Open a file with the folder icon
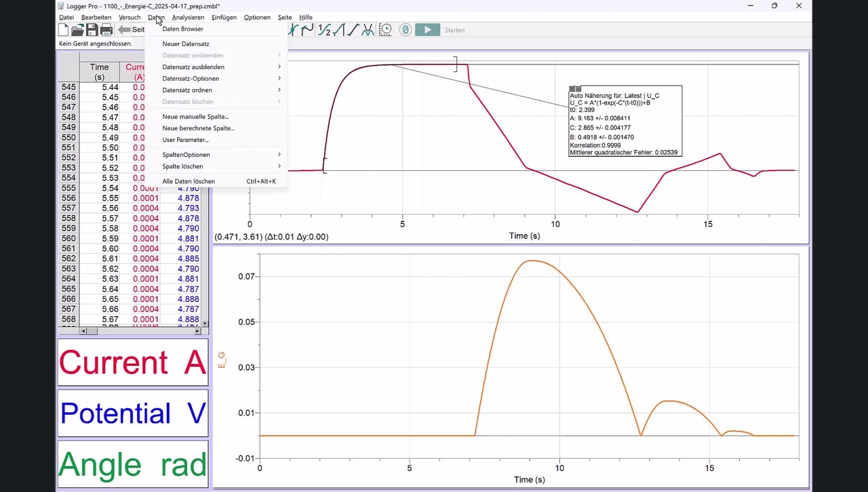This screenshot has width=868, height=492. 78,30
